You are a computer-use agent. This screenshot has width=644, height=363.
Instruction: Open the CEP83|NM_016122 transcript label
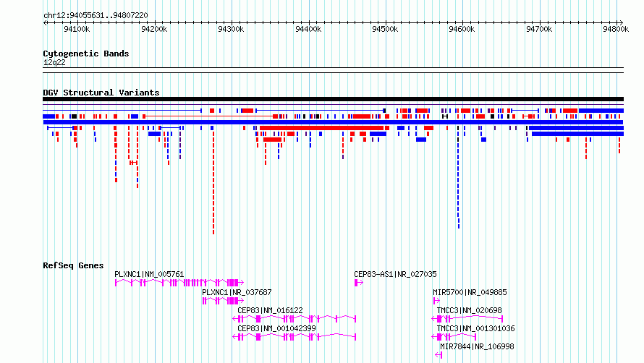pyautogui.click(x=270, y=310)
